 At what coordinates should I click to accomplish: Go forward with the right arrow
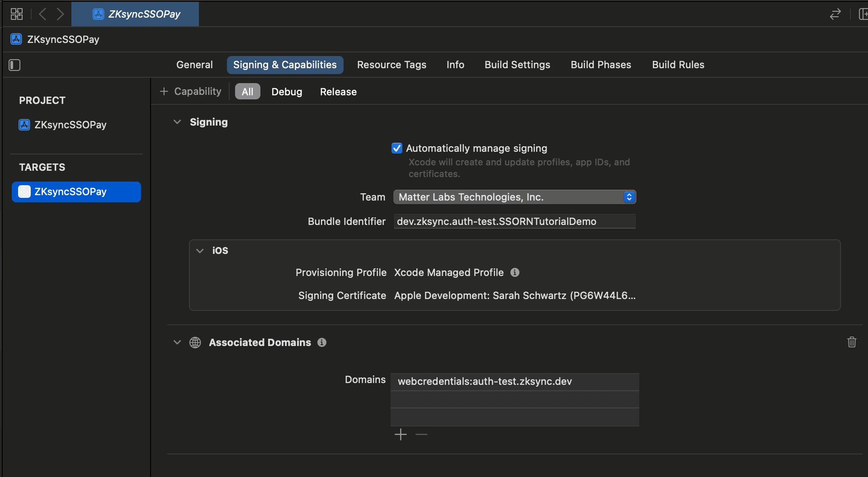point(60,14)
